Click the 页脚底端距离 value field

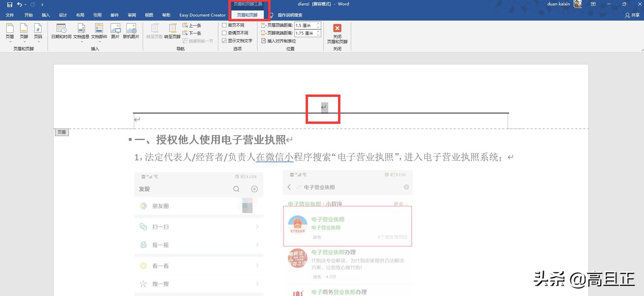[x=305, y=33]
